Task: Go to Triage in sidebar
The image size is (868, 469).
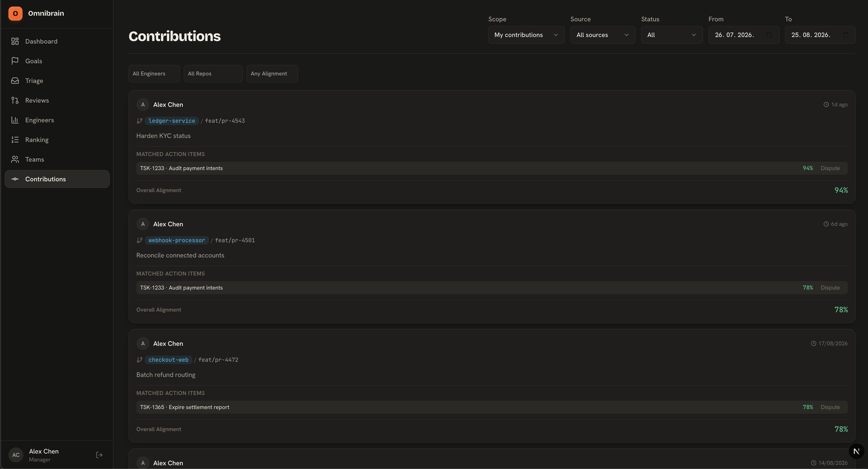Action: (x=57, y=81)
